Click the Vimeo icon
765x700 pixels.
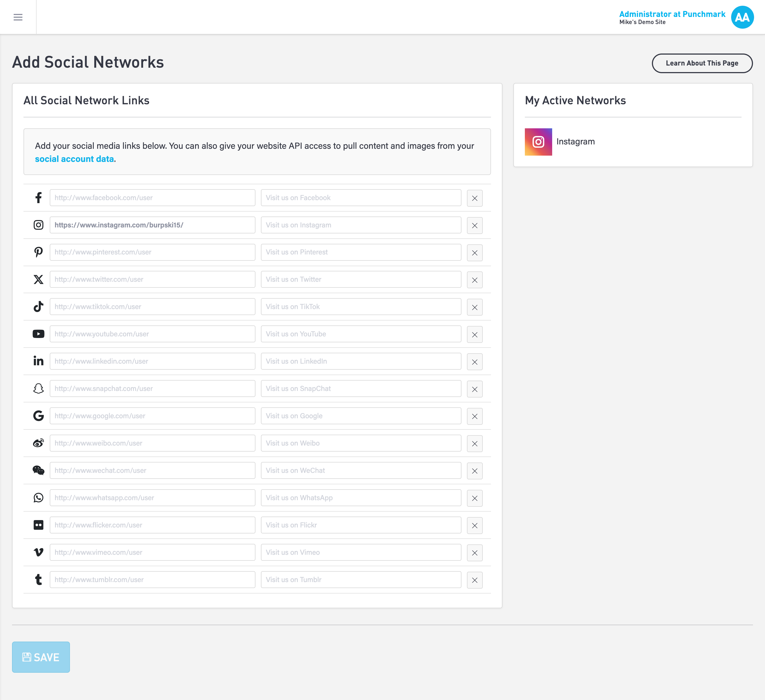pyautogui.click(x=38, y=552)
